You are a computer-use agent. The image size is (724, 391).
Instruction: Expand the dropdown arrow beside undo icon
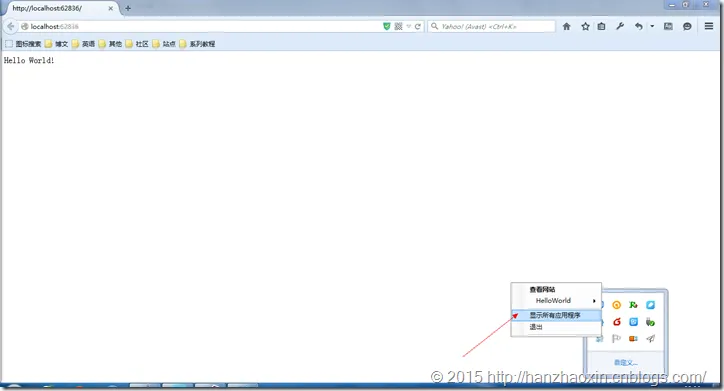(x=652, y=26)
